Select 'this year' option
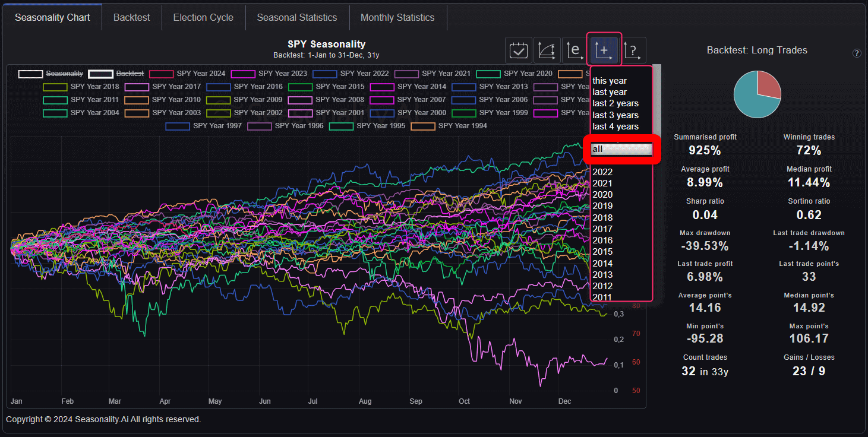This screenshot has width=868, height=437. coord(610,81)
